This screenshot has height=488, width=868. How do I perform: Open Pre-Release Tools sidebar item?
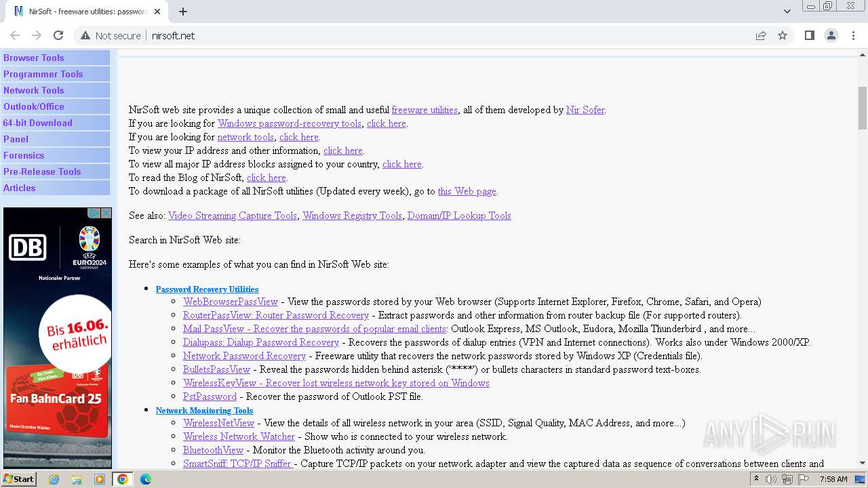[56, 171]
